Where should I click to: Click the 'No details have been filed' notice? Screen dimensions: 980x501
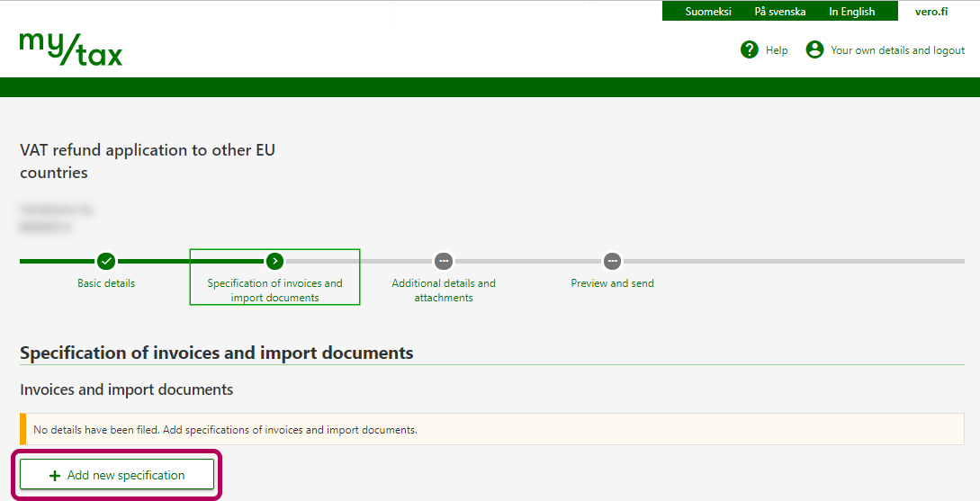tap(225, 430)
